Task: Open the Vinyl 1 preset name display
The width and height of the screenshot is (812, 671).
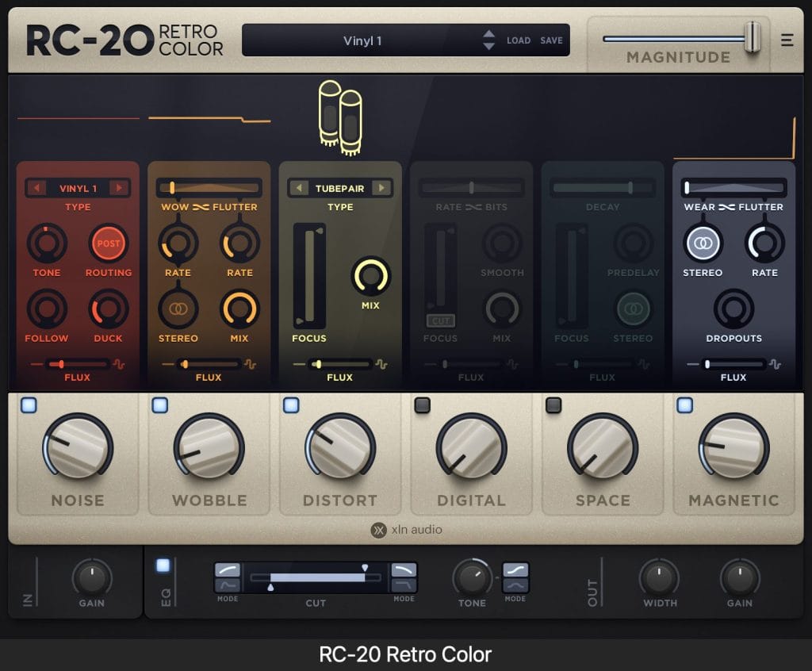Action: pyautogui.click(x=362, y=40)
